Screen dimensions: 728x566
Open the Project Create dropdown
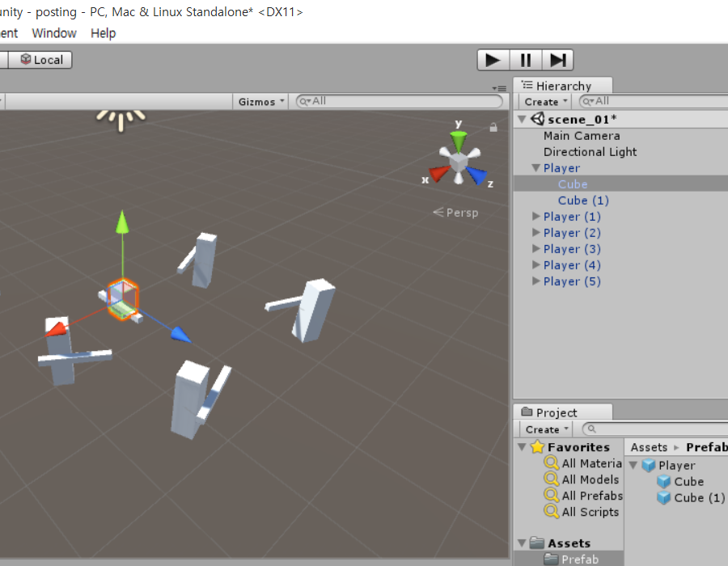[547, 429]
